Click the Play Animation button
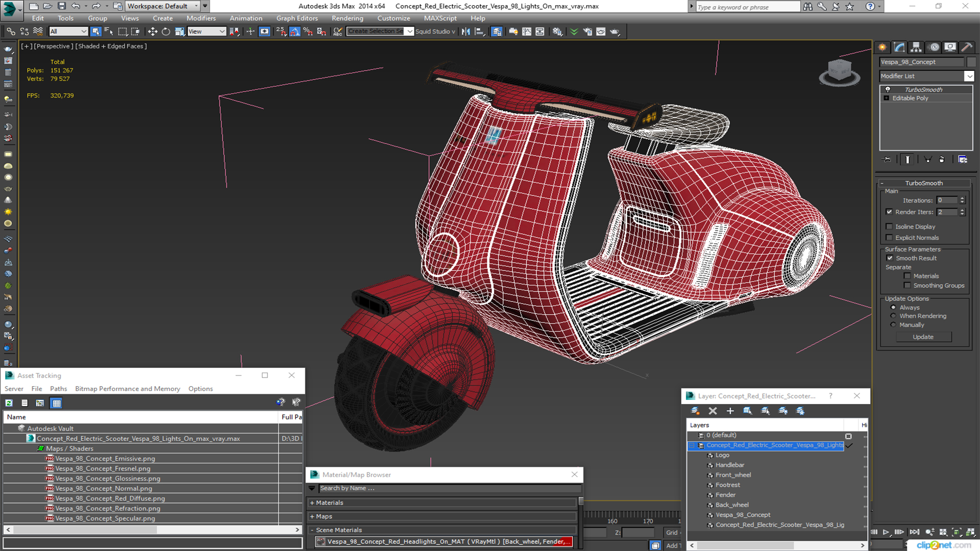This screenshot has width=980, height=551. coord(886,532)
